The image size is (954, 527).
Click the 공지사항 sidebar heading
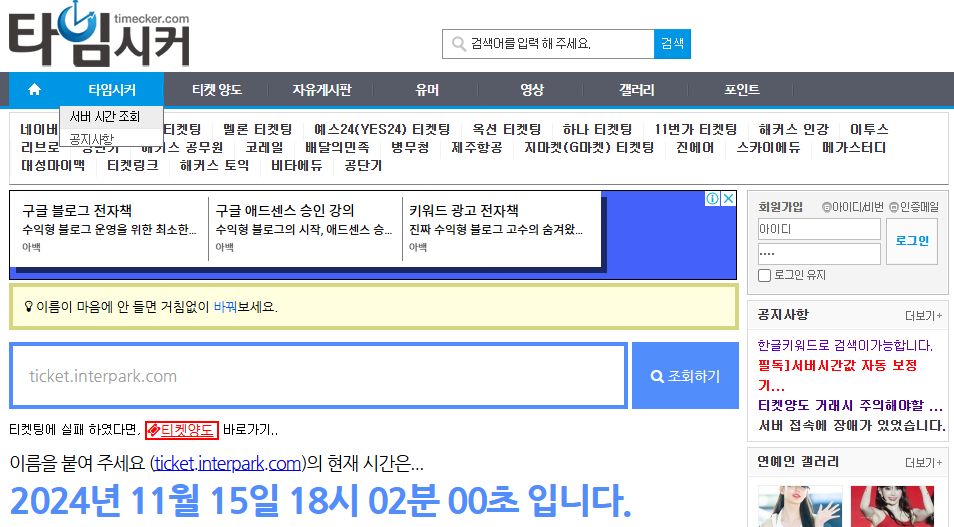[783, 315]
